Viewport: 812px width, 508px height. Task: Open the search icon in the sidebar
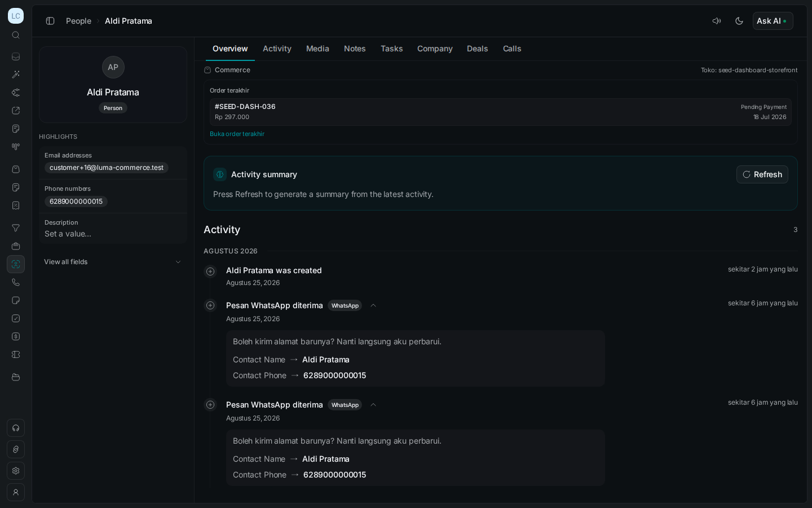(16, 35)
